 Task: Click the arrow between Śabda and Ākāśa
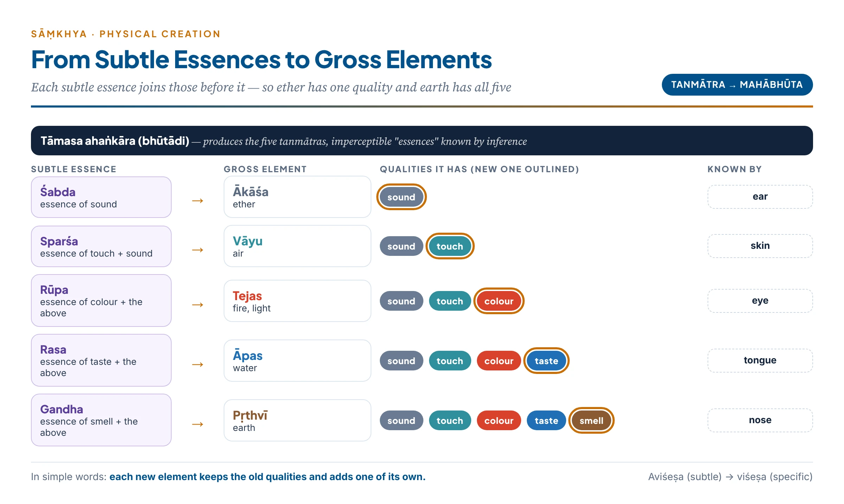pyautogui.click(x=198, y=201)
